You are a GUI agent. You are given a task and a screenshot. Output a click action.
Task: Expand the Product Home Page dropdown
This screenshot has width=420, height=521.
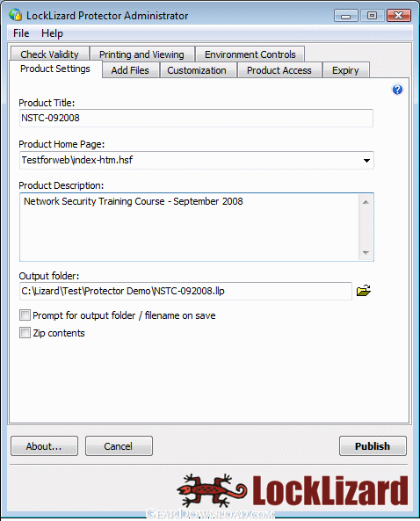pyautogui.click(x=366, y=161)
